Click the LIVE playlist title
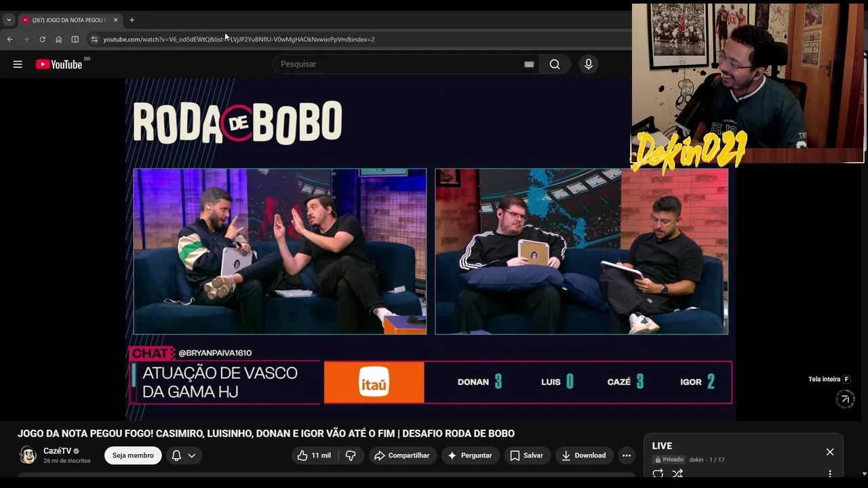Viewport: 868px width, 488px height. pyautogui.click(x=662, y=446)
